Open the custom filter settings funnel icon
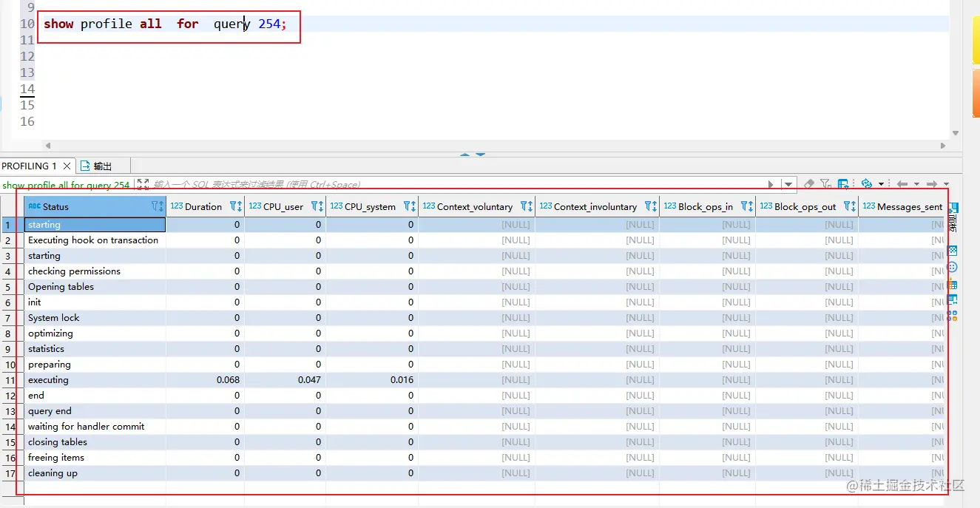The height and width of the screenshot is (508, 980). pos(825,184)
